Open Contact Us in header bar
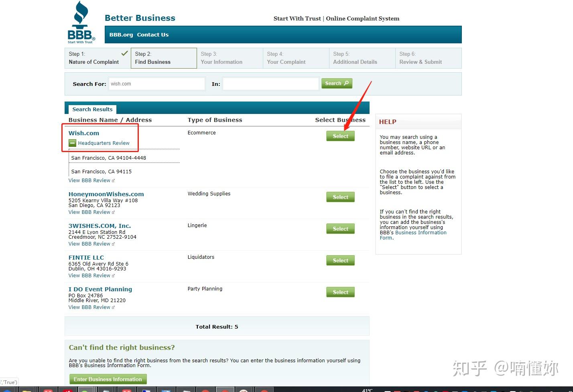Image resolution: width=573 pixels, height=392 pixels. point(152,35)
